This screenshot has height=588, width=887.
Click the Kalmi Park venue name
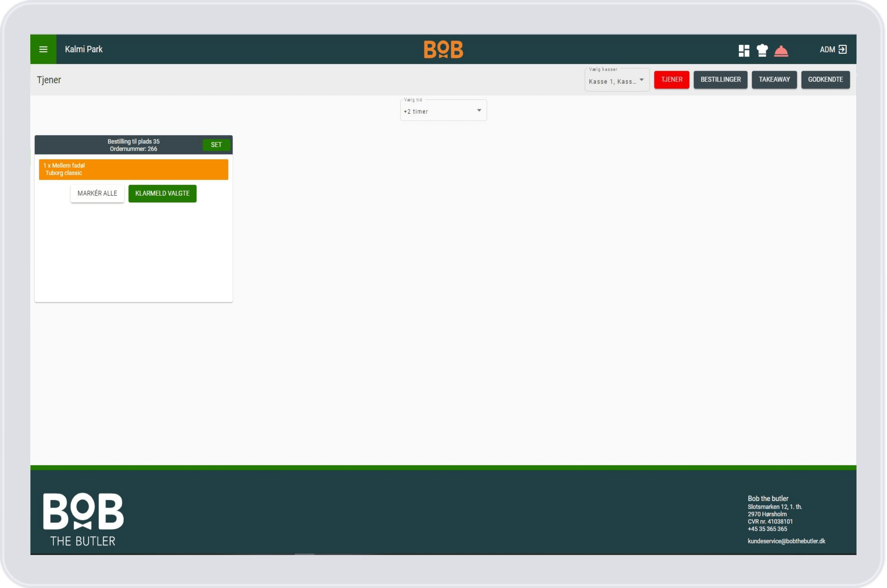84,50
